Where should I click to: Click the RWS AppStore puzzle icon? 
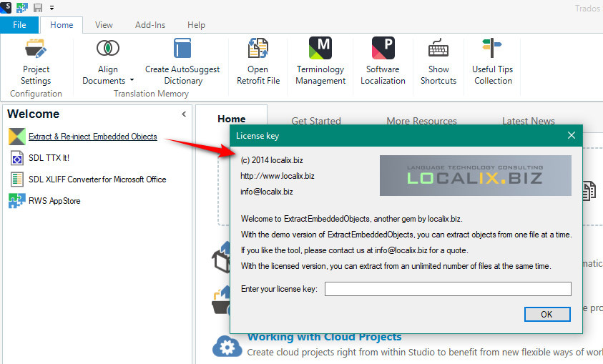(17, 201)
